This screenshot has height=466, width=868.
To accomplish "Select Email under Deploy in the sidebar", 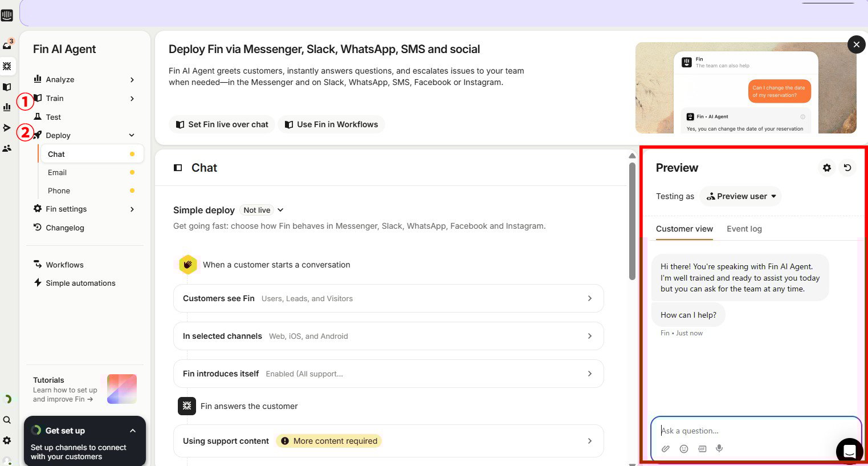I will [57, 173].
